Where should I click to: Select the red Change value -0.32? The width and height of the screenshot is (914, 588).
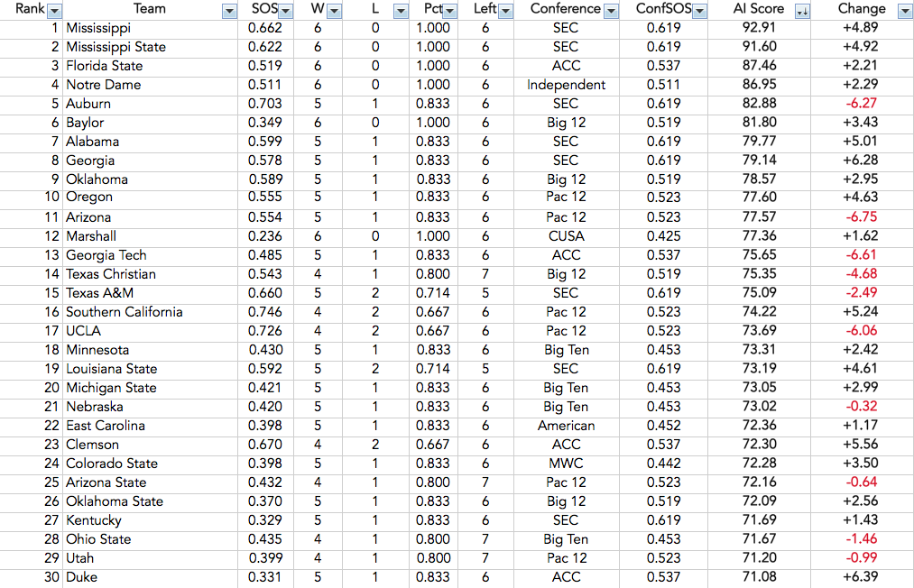861,406
